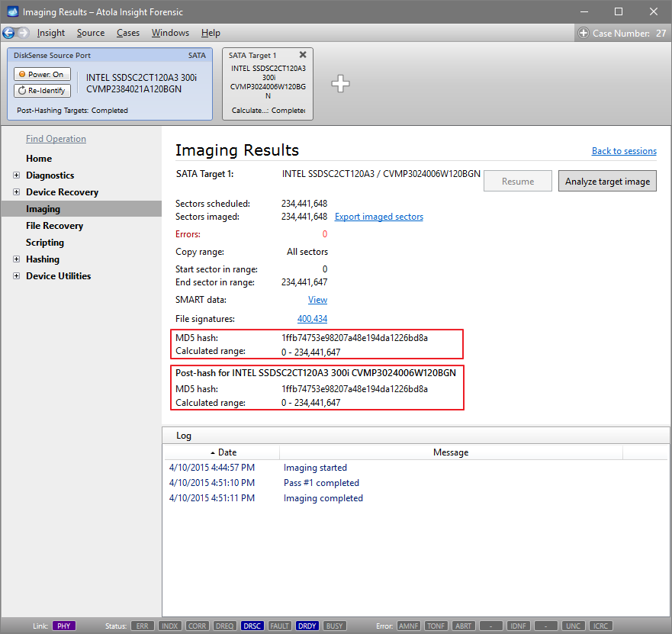
Task: View the SMART data
Action: coord(317,299)
